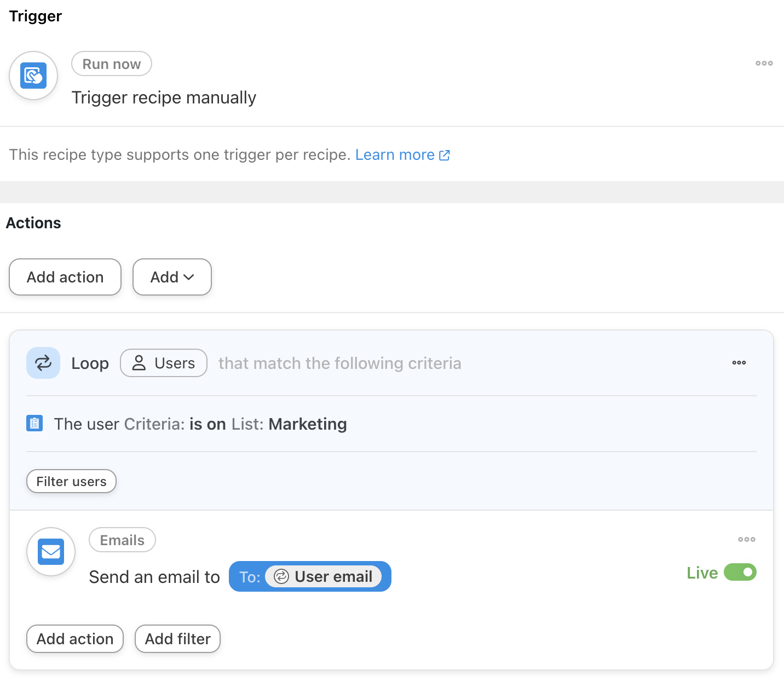This screenshot has height=682, width=784.
Task: Click the Emails integration tag
Action: [x=122, y=540]
